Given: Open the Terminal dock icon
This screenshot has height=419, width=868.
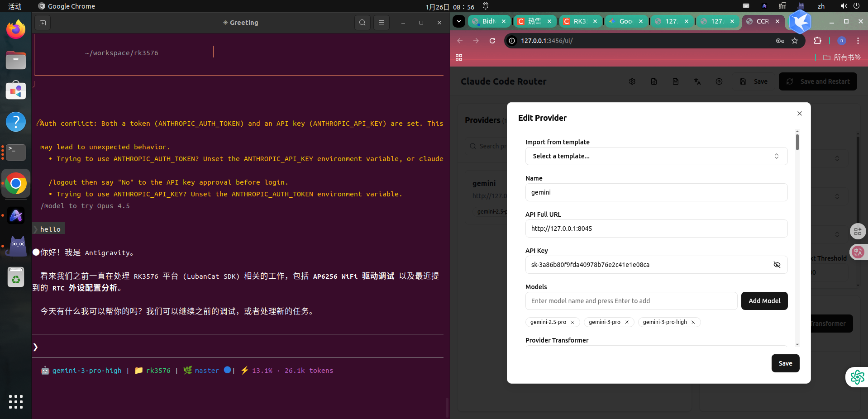Looking at the screenshot, I should click(x=16, y=152).
